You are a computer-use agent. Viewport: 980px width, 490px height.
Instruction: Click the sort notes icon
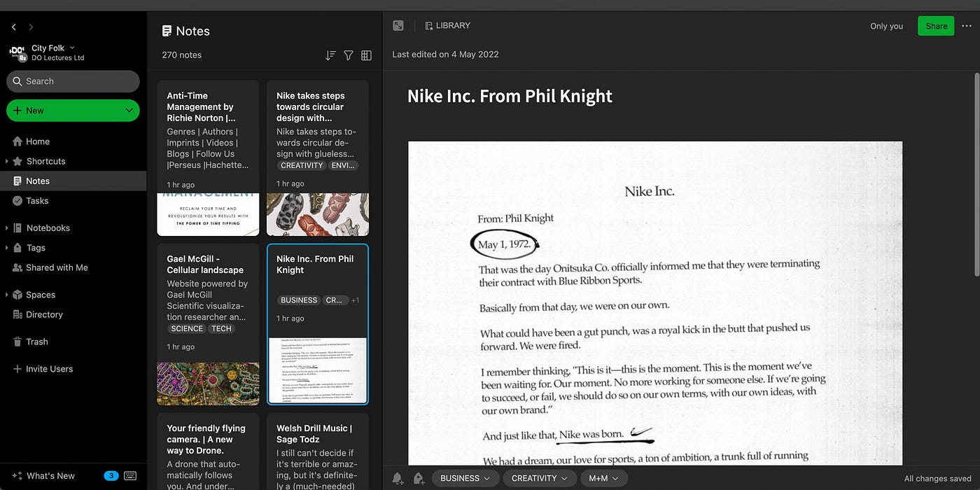330,55
